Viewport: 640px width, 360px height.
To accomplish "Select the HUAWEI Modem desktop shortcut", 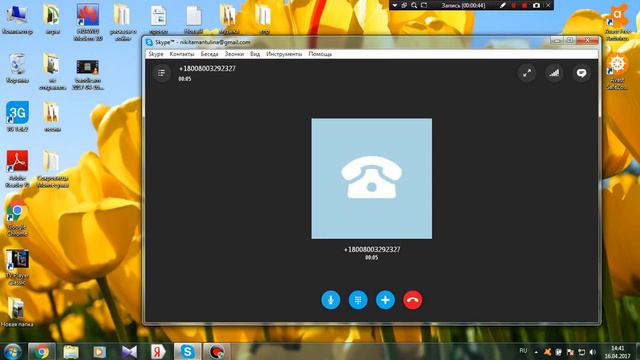I will coord(88,23).
